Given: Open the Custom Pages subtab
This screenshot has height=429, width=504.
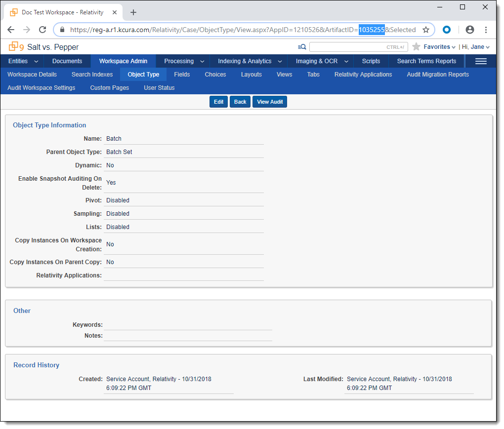Looking at the screenshot, I should point(110,88).
